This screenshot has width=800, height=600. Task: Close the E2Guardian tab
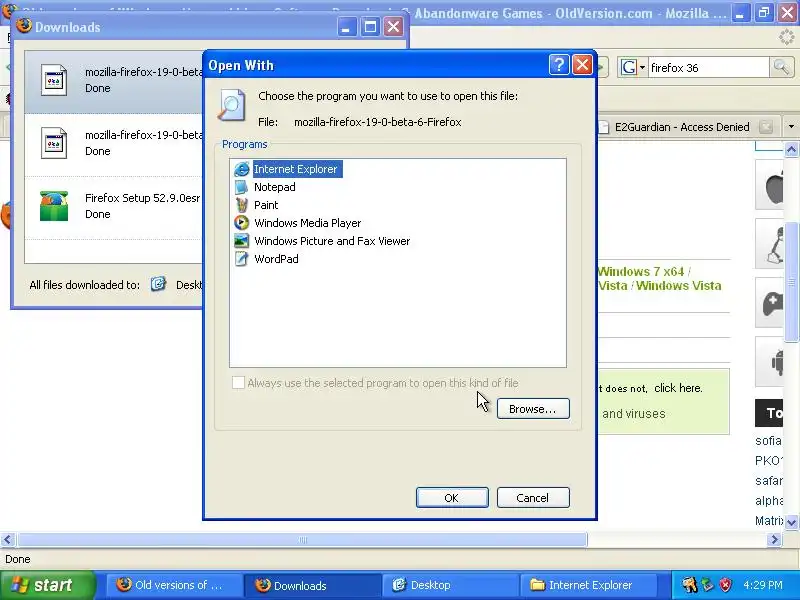(x=766, y=127)
